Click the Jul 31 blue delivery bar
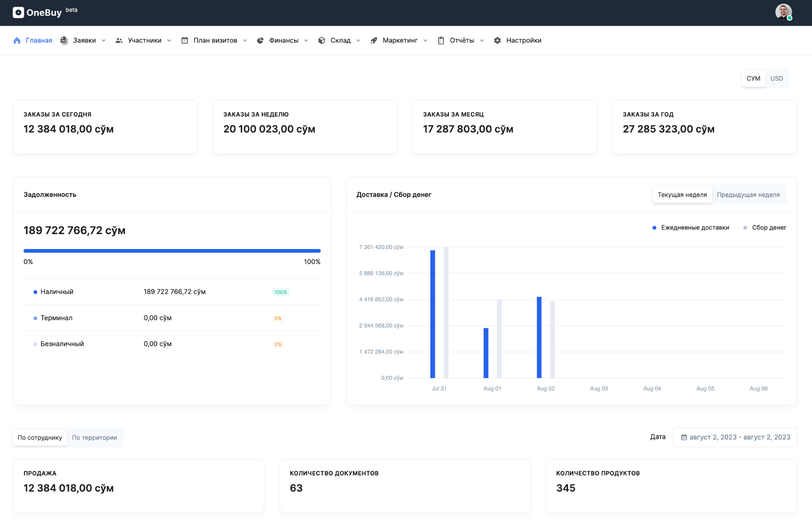The image size is (812, 526). coord(433,314)
